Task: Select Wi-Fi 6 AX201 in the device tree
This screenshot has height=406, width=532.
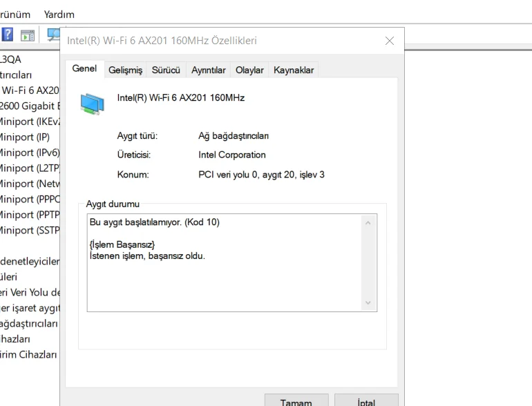Action: (30, 90)
